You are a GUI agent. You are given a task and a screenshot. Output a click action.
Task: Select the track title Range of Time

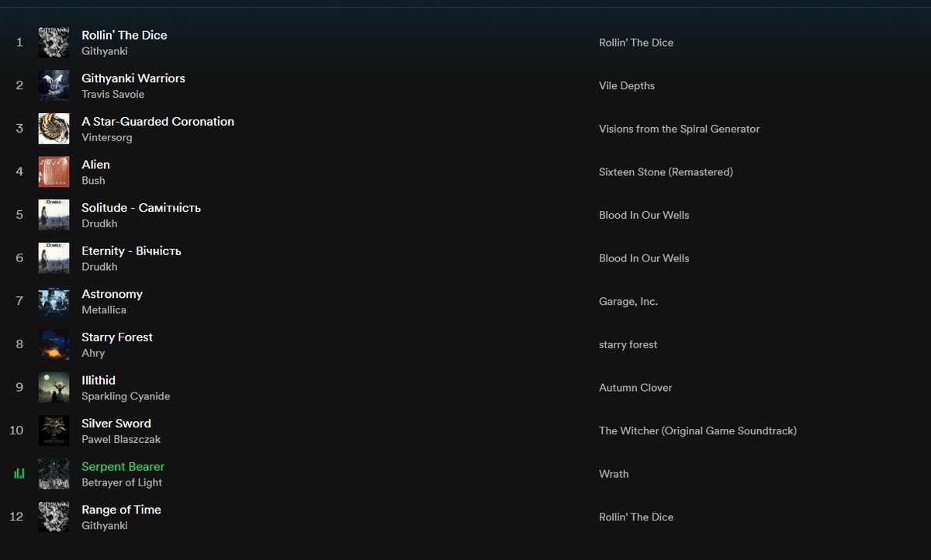click(x=121, y=510)
